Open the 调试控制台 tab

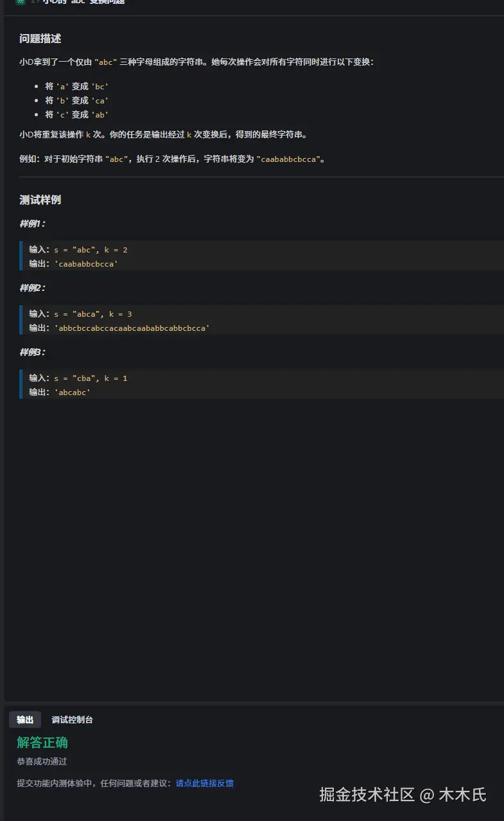click(72, 719)
